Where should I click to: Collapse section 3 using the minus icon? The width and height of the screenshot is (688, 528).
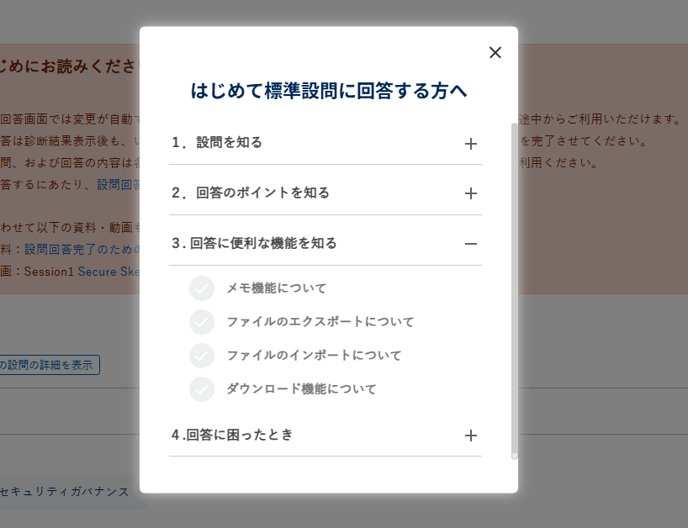point(470,244)
